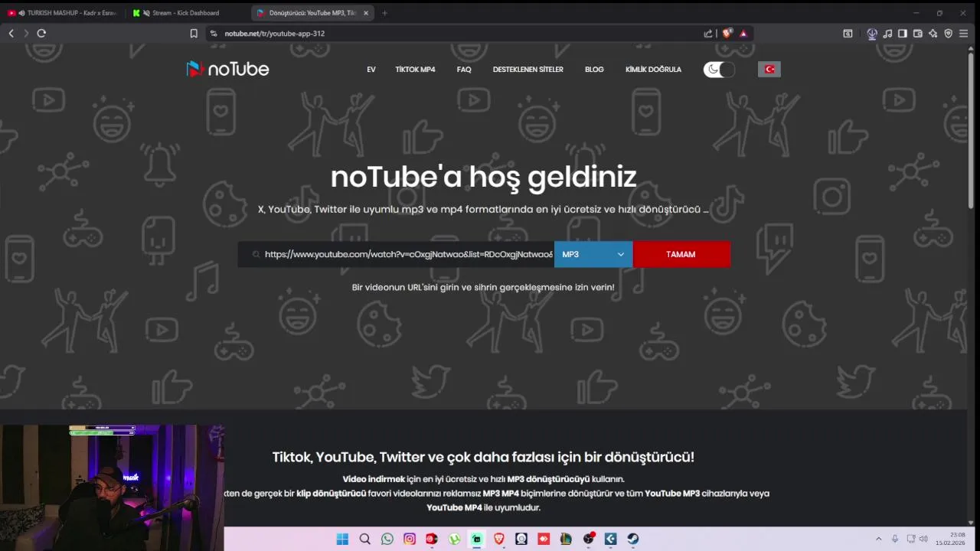Click the browser forward arrow
The height and width of the screenshot is (551, 980).
tap(26, 34)
